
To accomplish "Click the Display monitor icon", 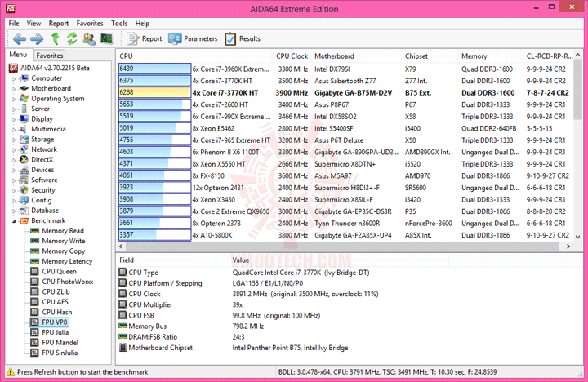I will point(24,119).
